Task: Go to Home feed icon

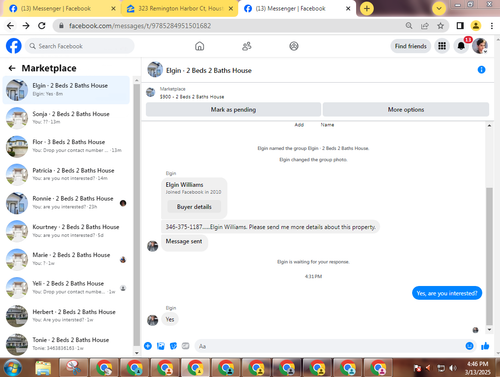Action: click(x=199, y=46)
